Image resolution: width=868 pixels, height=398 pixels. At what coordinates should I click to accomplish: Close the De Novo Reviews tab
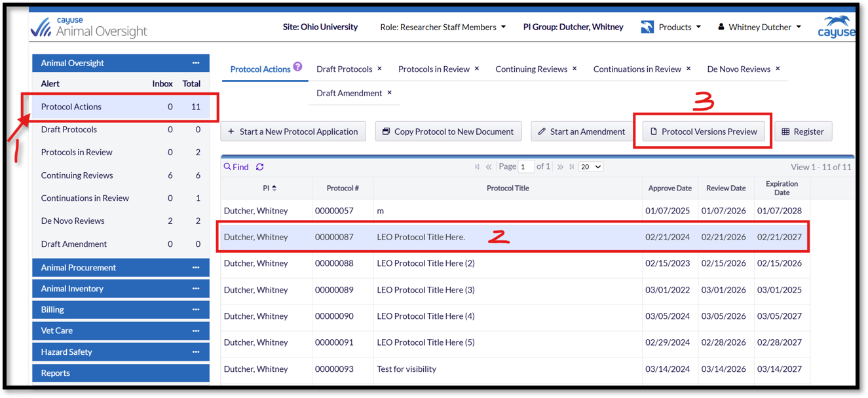[778, 69]
